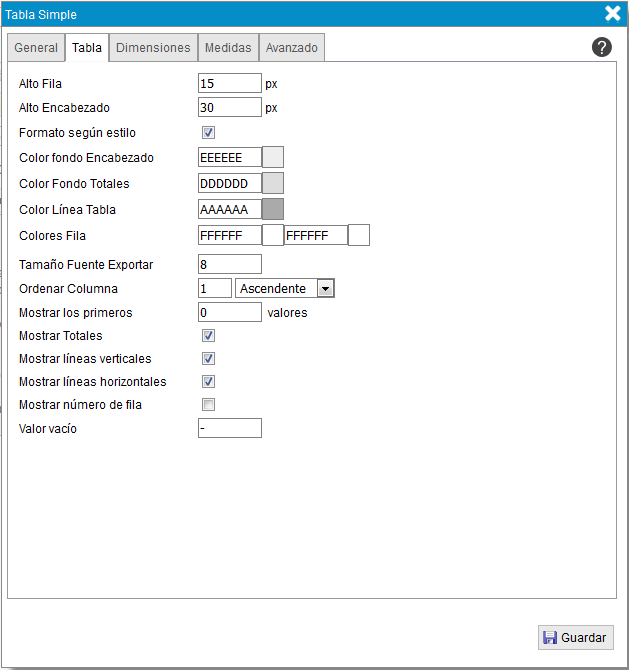Open Color fondo Encabezado swatch picker

pos(273,157)
